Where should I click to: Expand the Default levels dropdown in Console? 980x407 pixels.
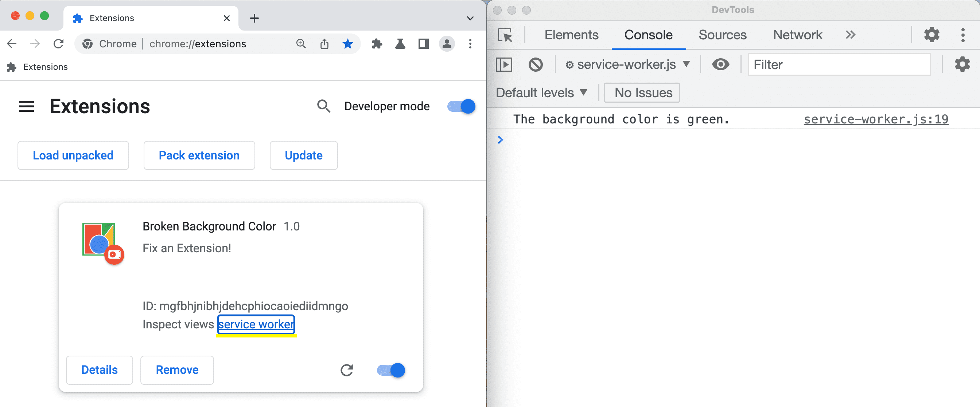click(541, 92)
